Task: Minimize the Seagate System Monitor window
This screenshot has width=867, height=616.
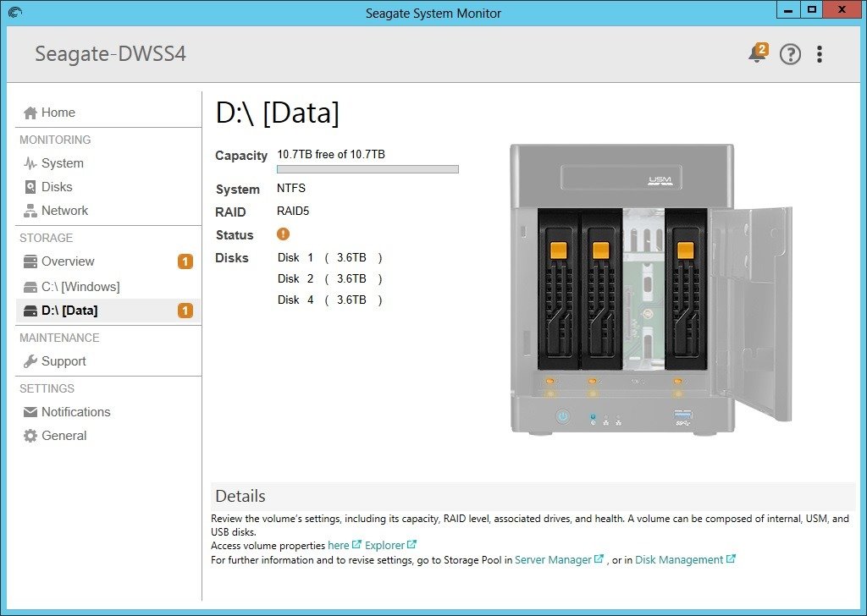Action: point(788,10)
